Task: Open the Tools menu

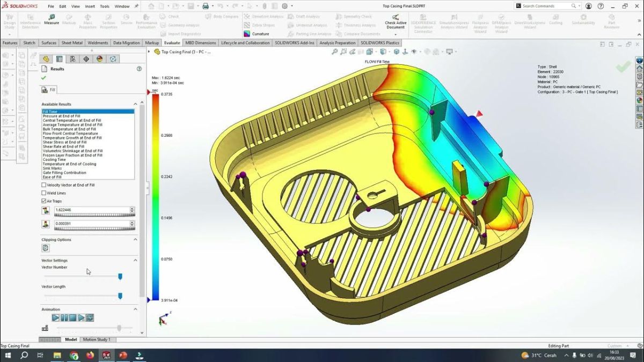Action: coord(104,6)
